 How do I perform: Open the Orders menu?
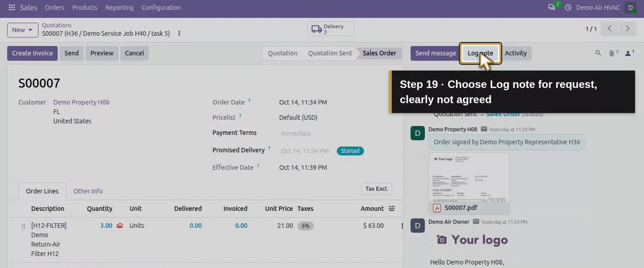(55, 8)
